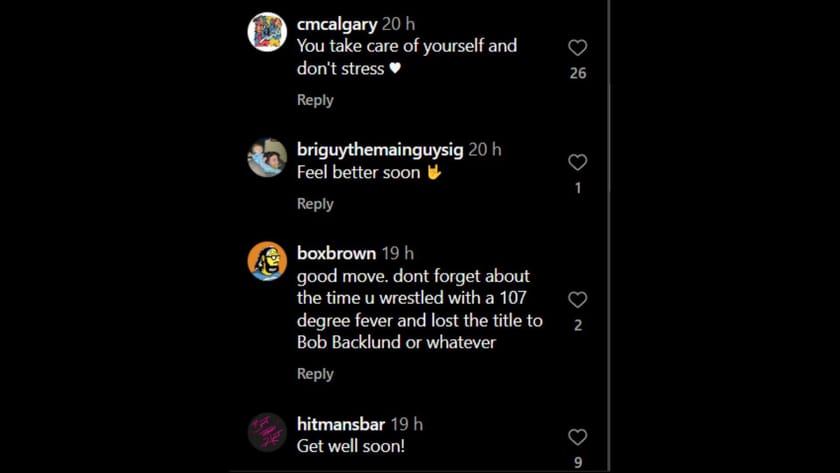The image size is (840, 473).
Task: Like boxbrown's comment with the heart
Action: [x=577, y=299]
